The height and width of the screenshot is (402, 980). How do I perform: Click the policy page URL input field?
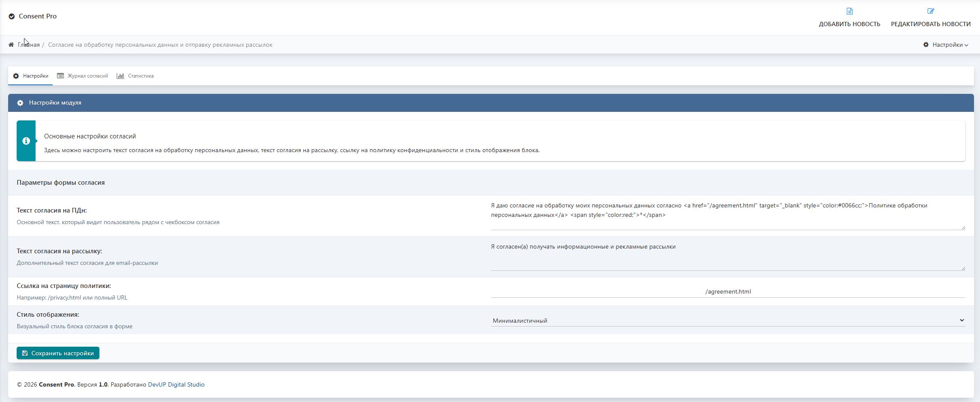pos(727,291)
